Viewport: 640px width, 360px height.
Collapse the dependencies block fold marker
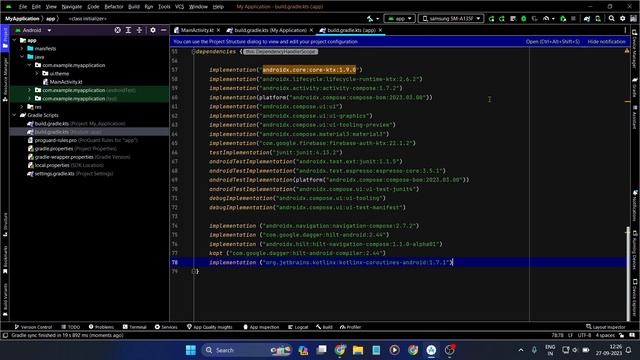pos(194,52)
